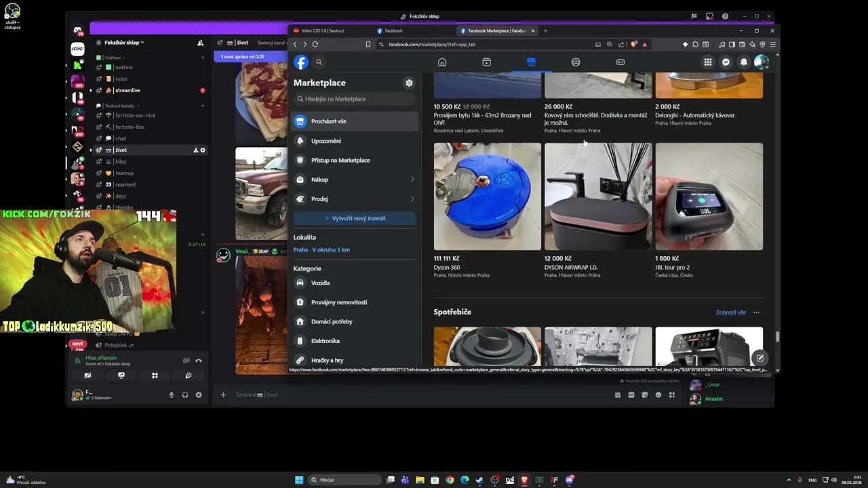
Task: Reload the browser page
Action: click(x=315, y=44)
